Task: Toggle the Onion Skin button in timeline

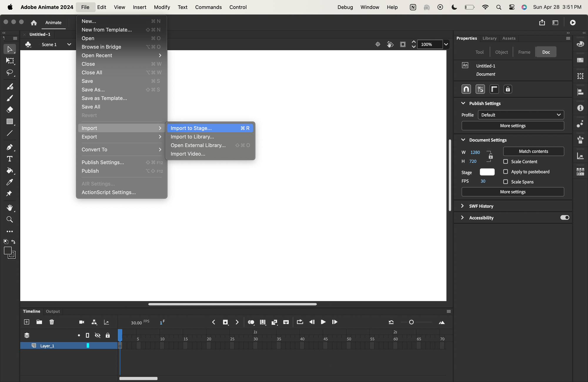Action: [x=251, y=322]
